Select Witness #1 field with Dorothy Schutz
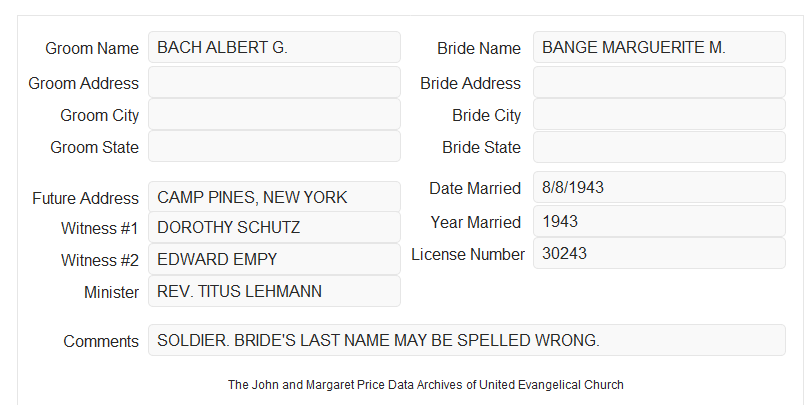Screen dimensions: 805x405 [274, 227]
